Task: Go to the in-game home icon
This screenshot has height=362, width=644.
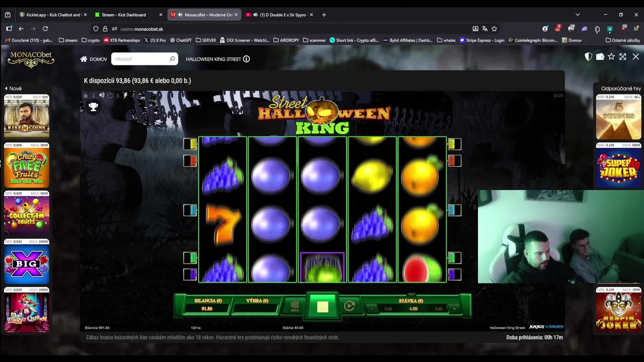Action: click(86, 96)
